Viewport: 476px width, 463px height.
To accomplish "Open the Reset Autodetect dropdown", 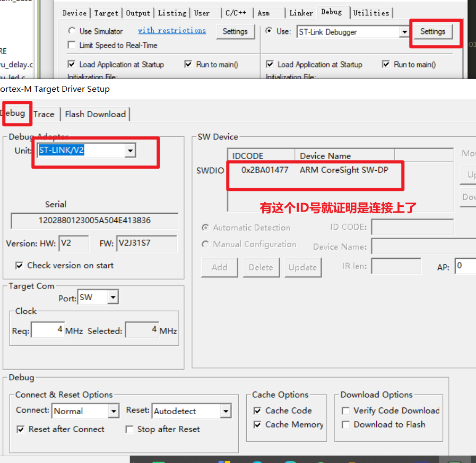I will (x=226, y=411).
